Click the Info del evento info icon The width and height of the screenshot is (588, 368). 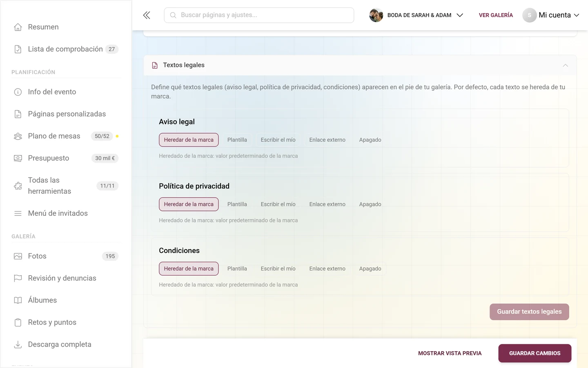point(18,92)
